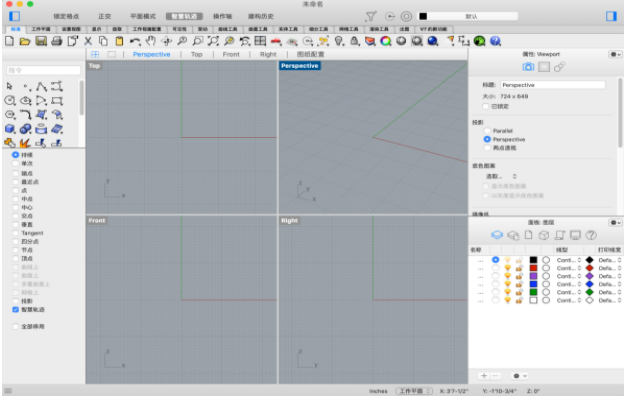
Task: Click the Save disk icon
Action: coord(41,41)
